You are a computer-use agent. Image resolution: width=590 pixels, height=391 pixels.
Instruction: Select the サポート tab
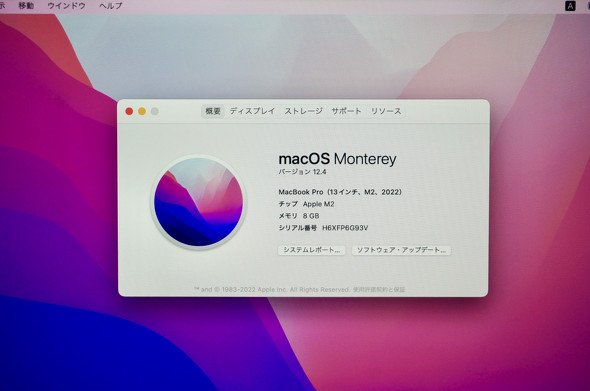point(346,111)
